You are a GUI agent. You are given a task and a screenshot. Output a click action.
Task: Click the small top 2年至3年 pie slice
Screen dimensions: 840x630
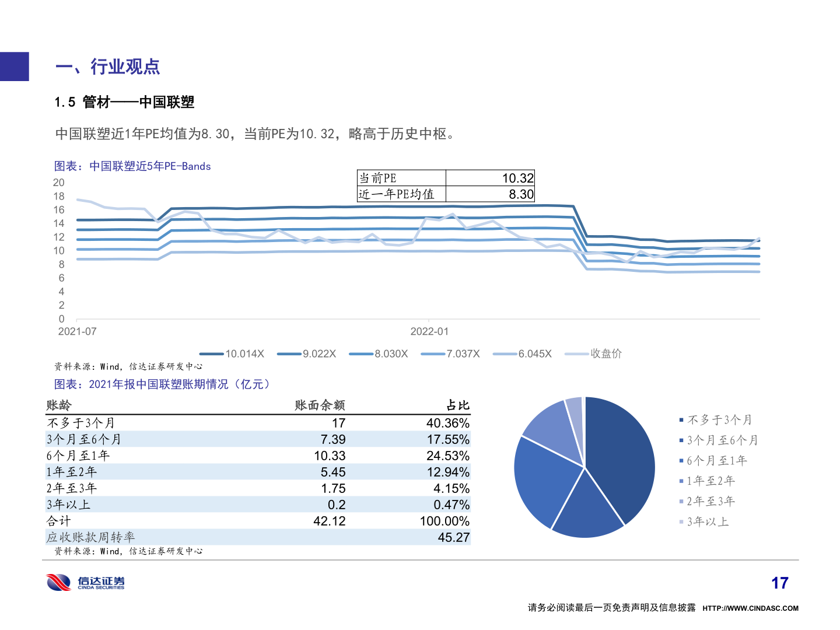pyautogui.click(x=576, y=417)
